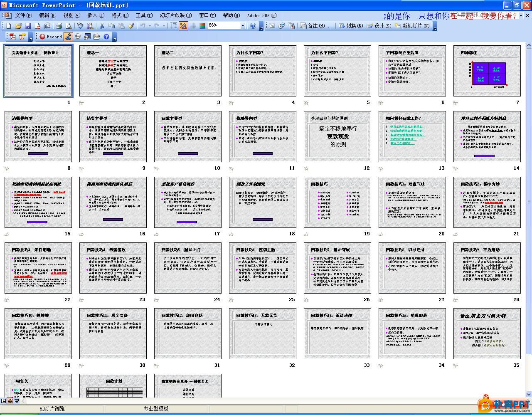The image size is (532, 415).
Task: Open Redo history dropdown arrow
Action: [x=164, y=26]
